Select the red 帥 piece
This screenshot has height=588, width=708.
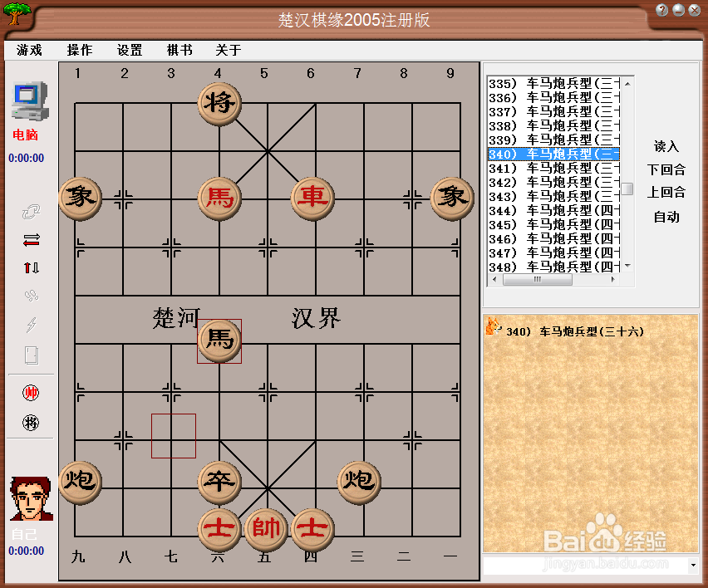266,530
